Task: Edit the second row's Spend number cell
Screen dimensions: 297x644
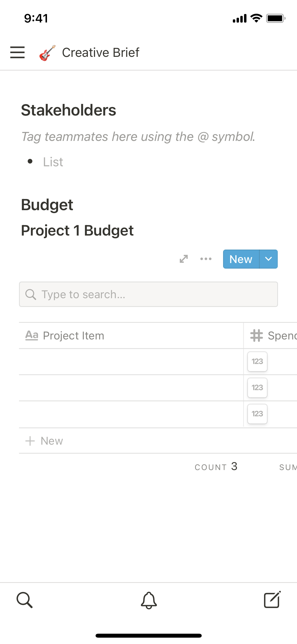Action: pyautogui.click(x=257, y=388)
